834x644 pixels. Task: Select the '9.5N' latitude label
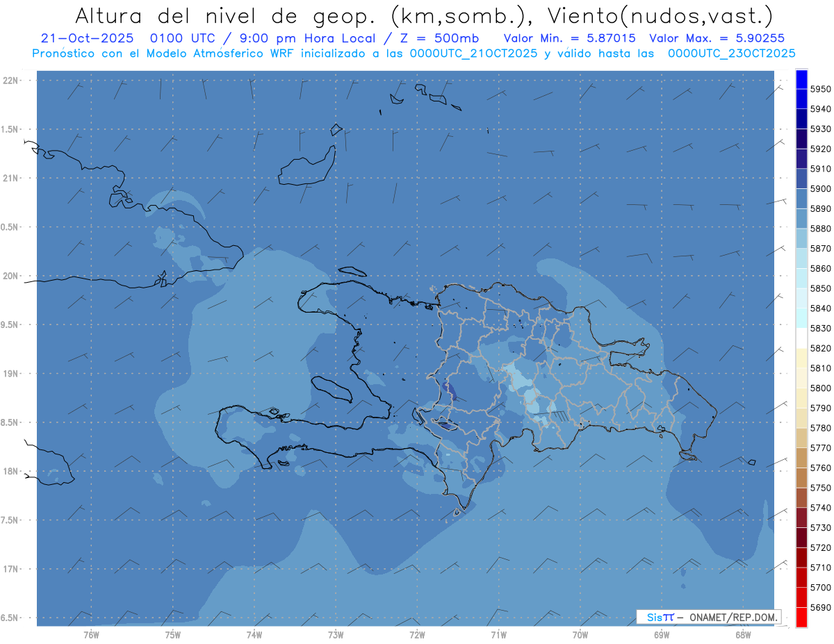pos(9,324)
